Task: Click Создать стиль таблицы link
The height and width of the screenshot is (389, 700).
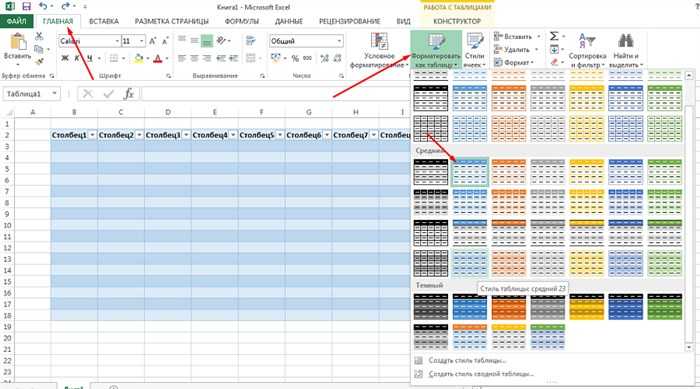Action: (467, 360)
